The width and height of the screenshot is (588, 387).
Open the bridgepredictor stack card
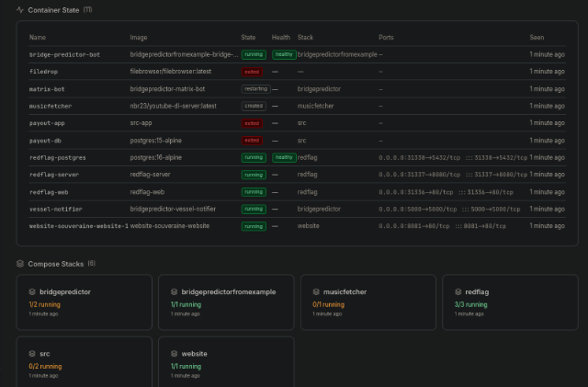(85, 302)
